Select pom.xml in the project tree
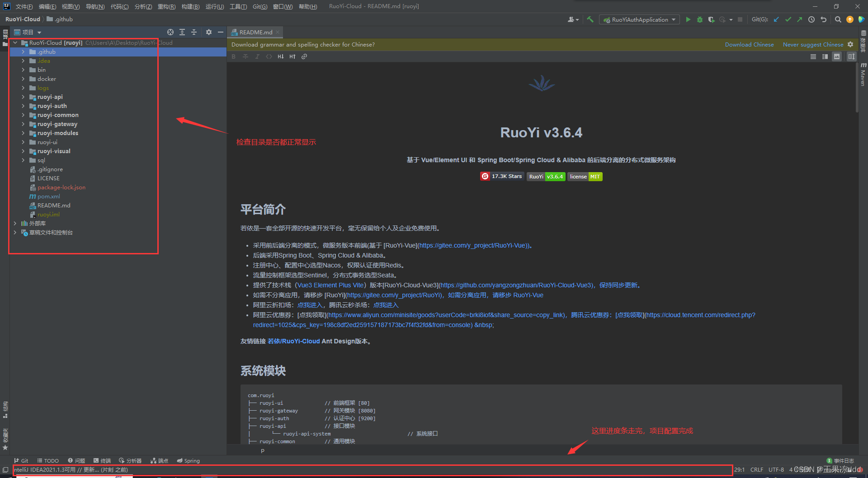The image size is (868, 478). coord(49,197)
